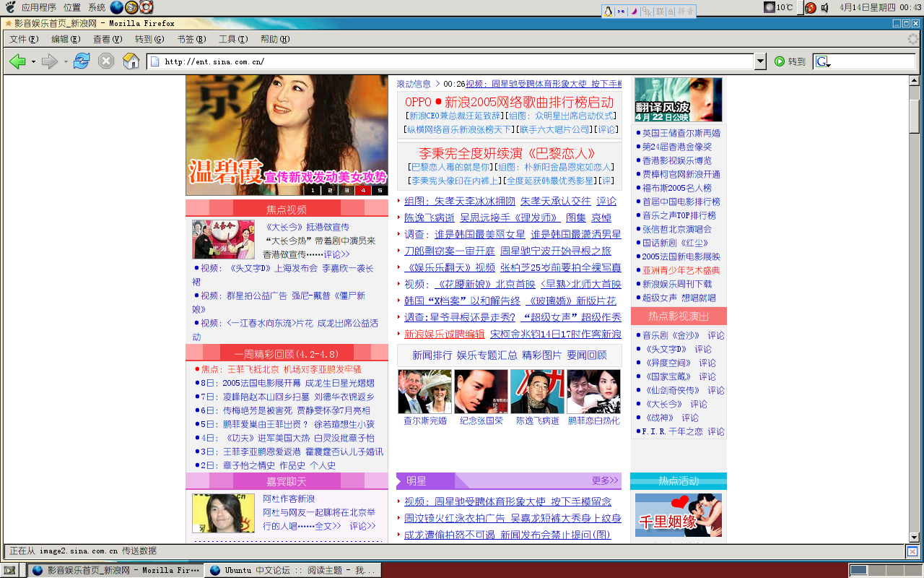
Task: Click the page icon in the URL bar
Action: pos(154,61)
